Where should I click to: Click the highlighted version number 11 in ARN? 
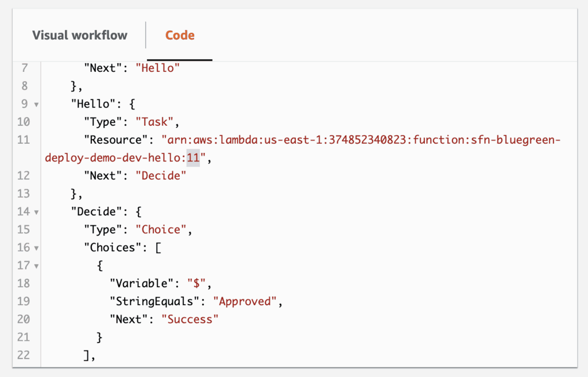192,158
